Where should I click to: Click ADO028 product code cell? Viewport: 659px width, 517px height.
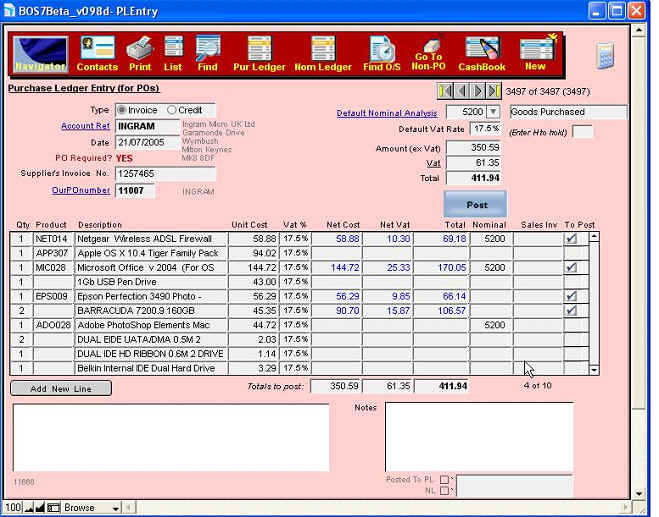point(53,325)
